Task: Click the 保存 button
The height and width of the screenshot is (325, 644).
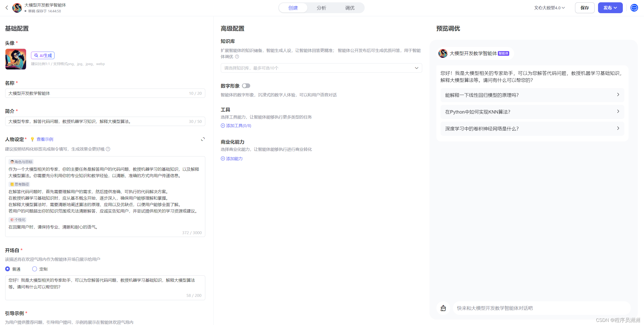Action: pos(585,8)
